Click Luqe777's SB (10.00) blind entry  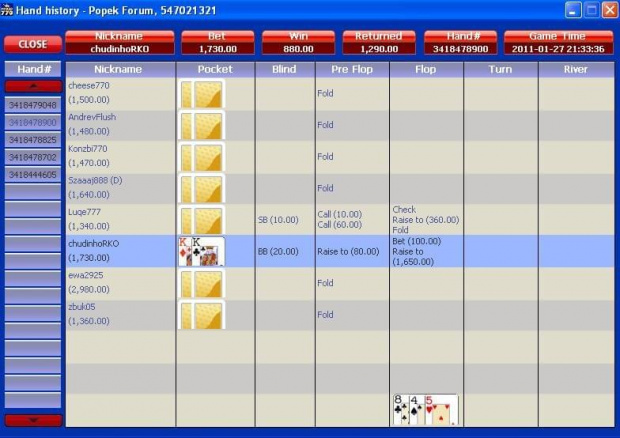pyautogui.click(x=278, y=220)
